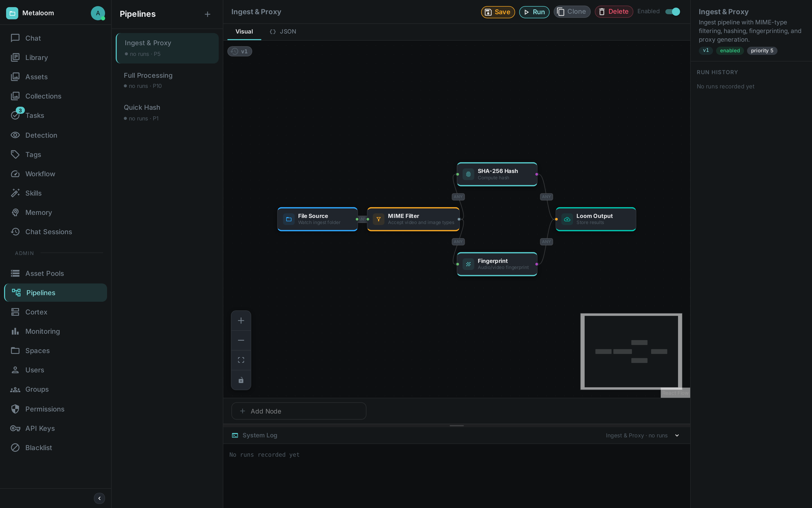Click the 'priority 5' badge

click(762, 51)
